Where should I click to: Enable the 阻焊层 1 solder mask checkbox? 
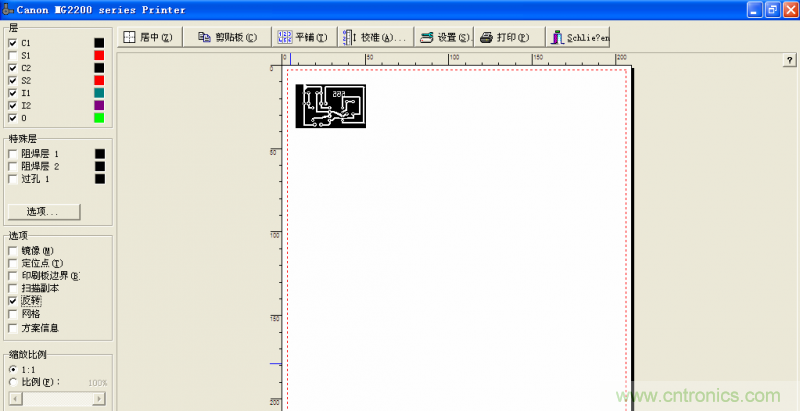12,154
